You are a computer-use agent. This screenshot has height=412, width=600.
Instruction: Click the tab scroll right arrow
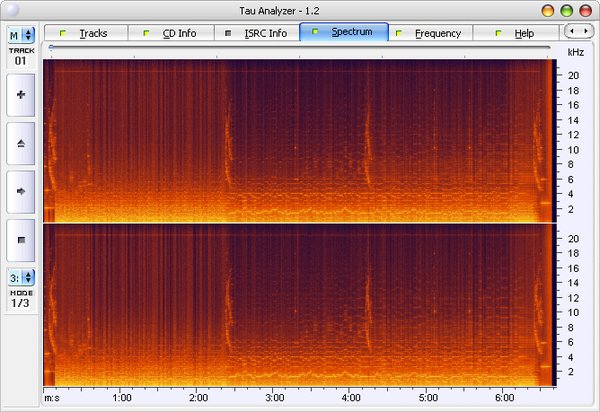click(585, 31)
